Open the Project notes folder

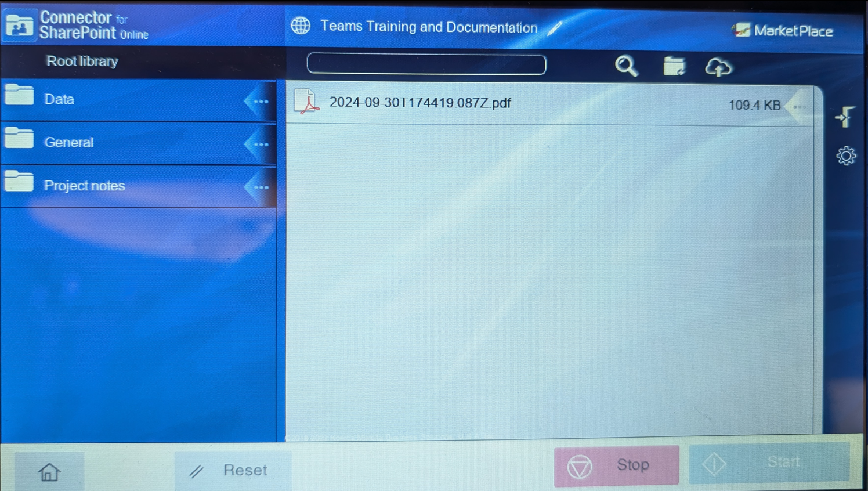tap(139, 186)
